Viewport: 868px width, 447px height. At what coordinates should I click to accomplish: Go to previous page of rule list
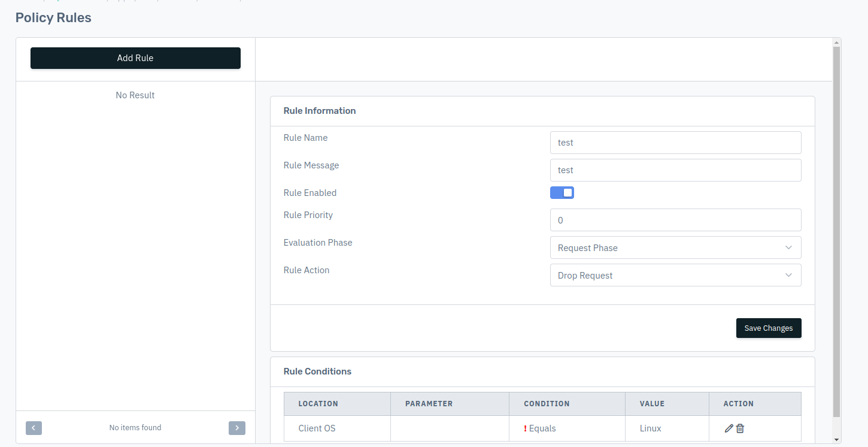(34, 428)
